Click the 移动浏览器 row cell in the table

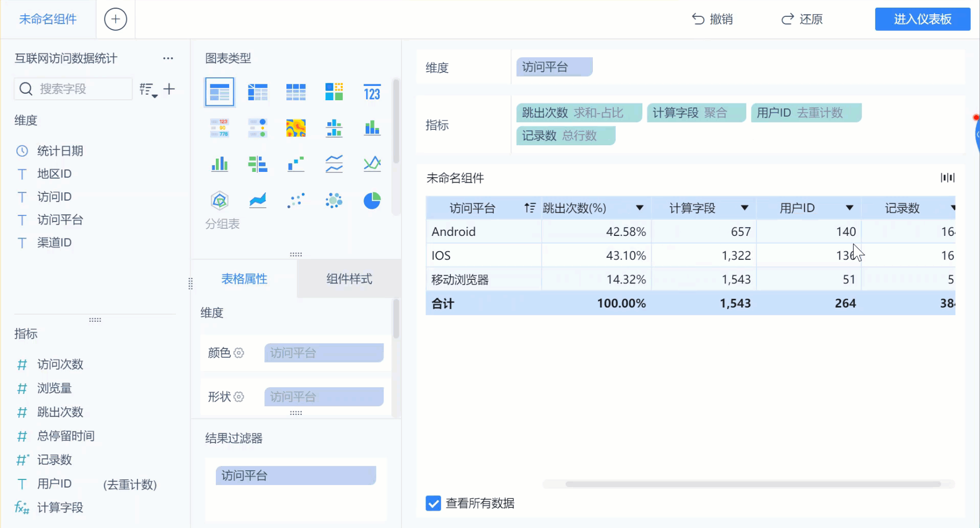click(483, 279)
